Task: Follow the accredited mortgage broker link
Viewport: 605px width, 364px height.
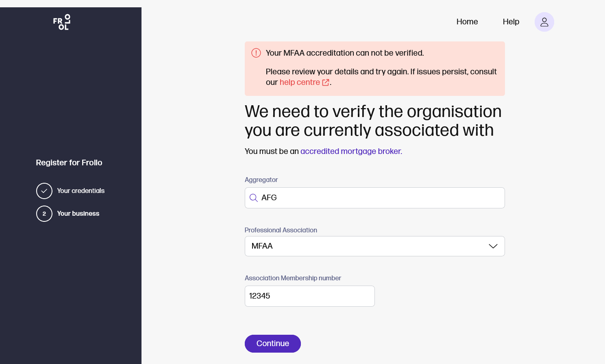Action: click(351, 152)
